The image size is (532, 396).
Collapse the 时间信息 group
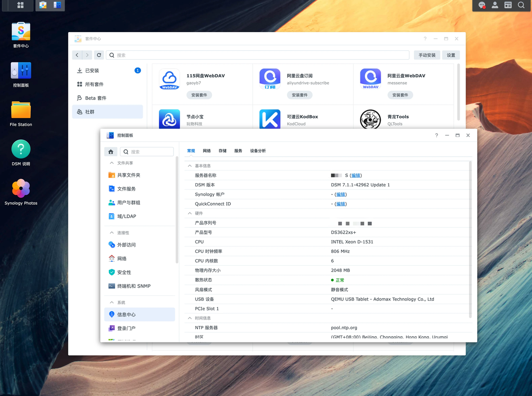point(190,318)
